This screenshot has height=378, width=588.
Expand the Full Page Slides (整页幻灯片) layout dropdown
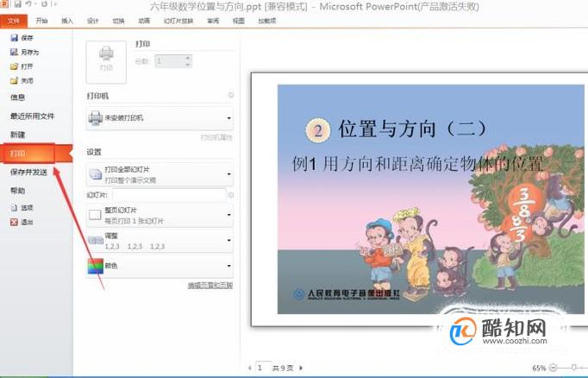[x=160, y=215]
